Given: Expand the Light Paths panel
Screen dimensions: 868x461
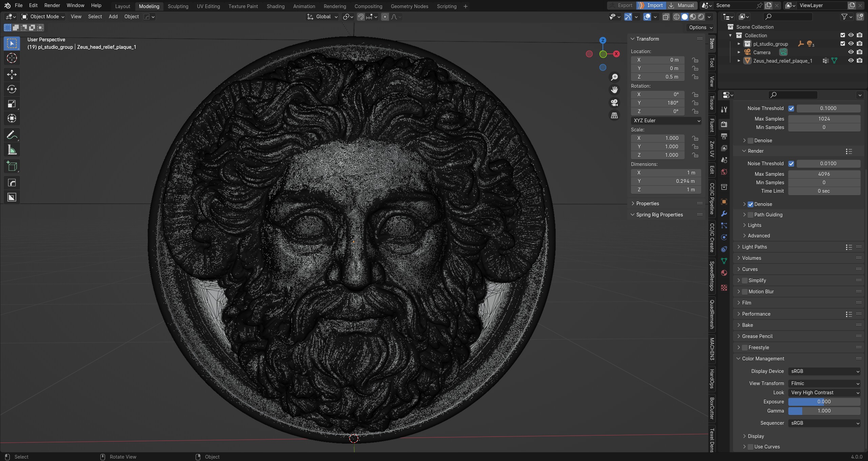Looking at the screenshot, I should 754,247.
